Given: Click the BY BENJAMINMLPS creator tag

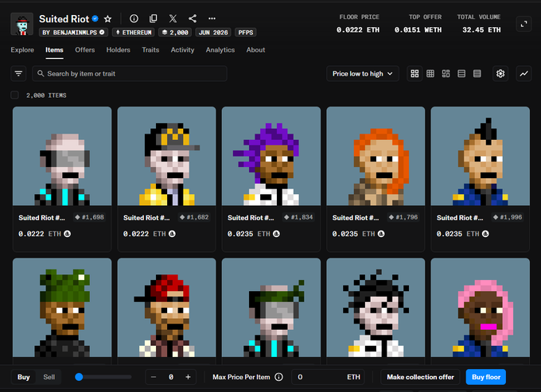Looking at the screenshot, I should [73, 33].
